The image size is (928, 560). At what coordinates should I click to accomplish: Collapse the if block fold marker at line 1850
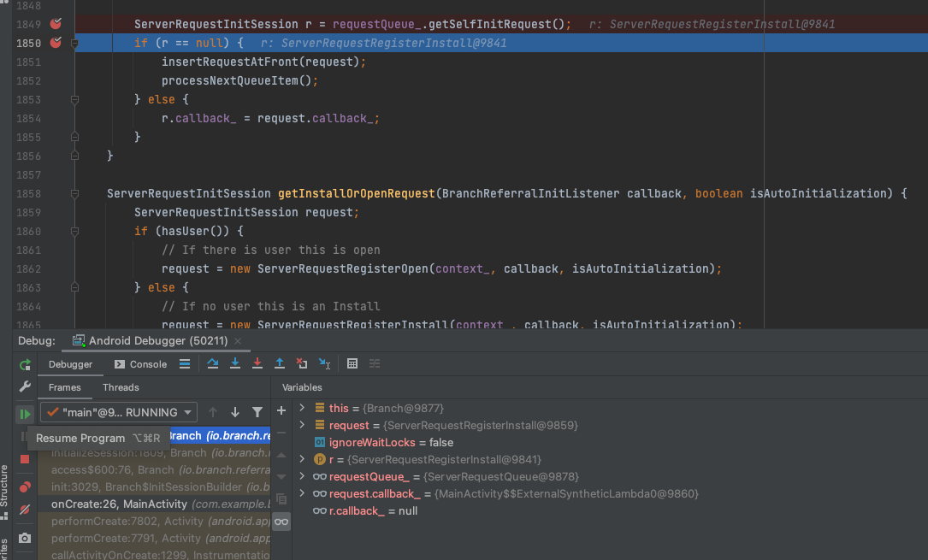pyautogui.click(x=74, y=43)
